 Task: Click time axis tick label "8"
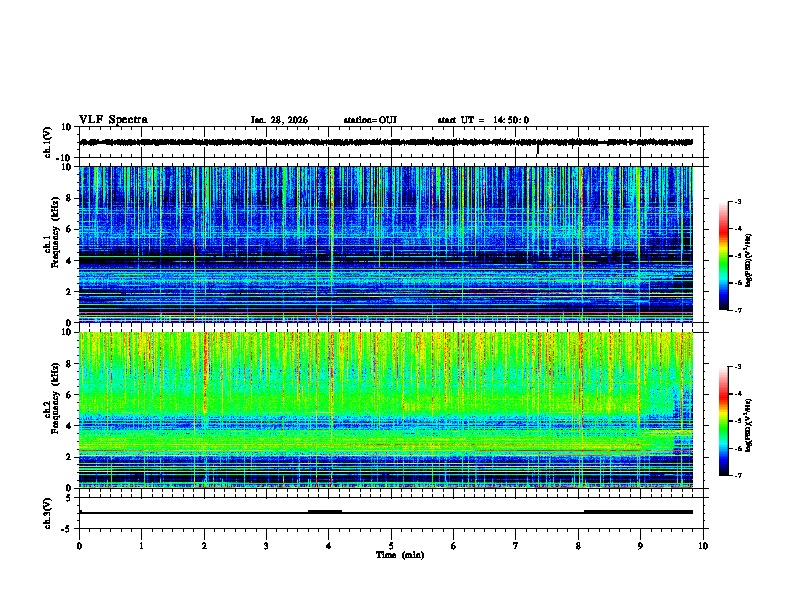(578, 546)
